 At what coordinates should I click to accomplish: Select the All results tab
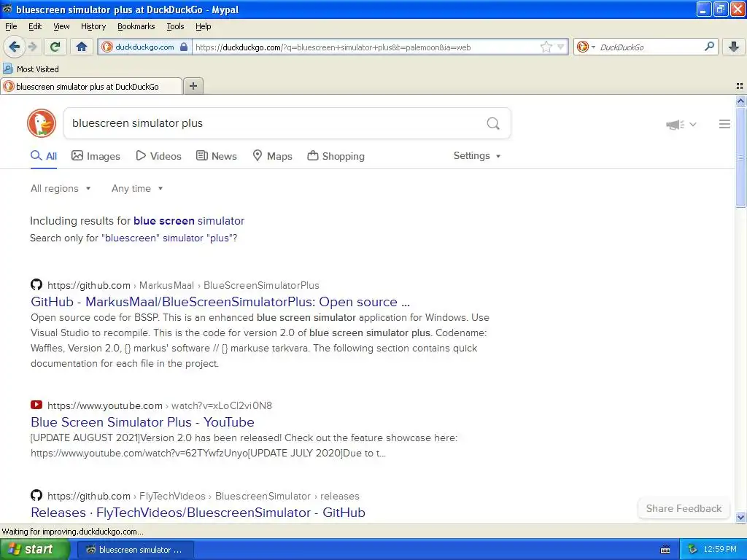(44, 156)
